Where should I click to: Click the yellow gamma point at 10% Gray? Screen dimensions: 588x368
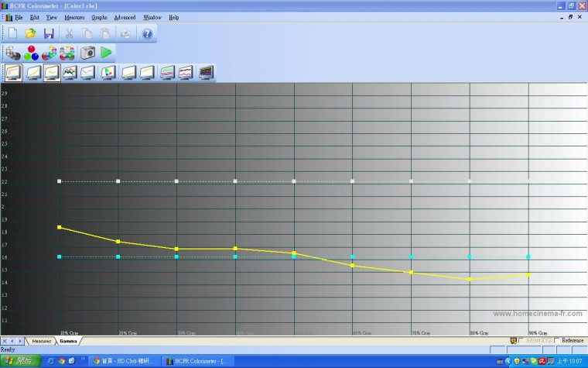click(x=60, y=227)
